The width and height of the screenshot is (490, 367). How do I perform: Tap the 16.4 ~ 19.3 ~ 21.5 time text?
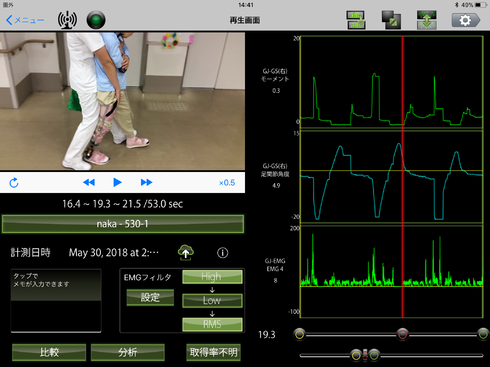click(x=122, y=204)
